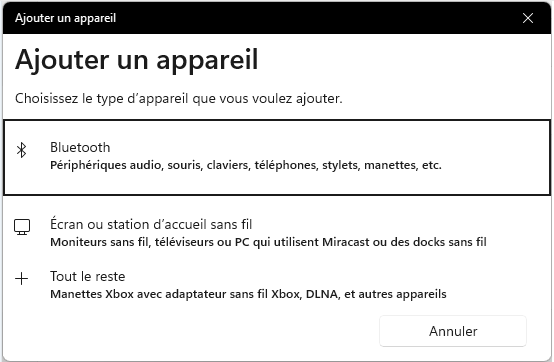554x362 pixels.
Task: Click the monitor icon for wireless display
Action: [x=22, y=227]
